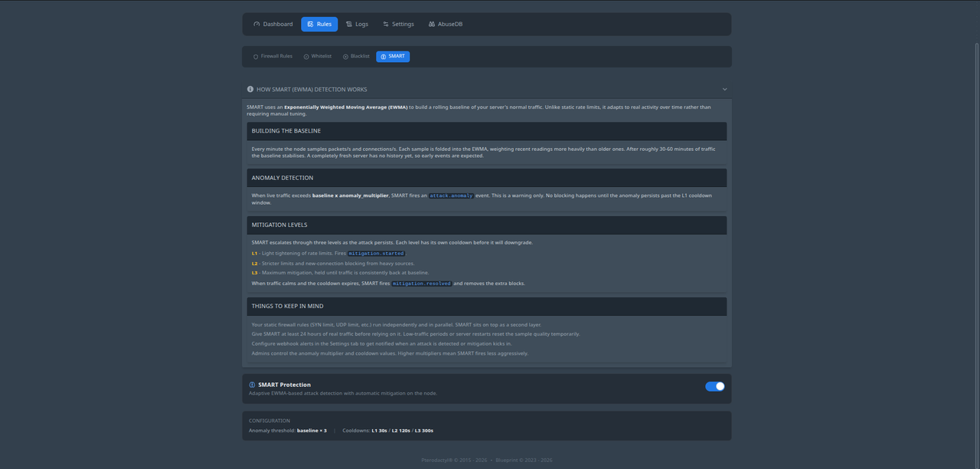Click the baseline × 3 threshold value

312,431
